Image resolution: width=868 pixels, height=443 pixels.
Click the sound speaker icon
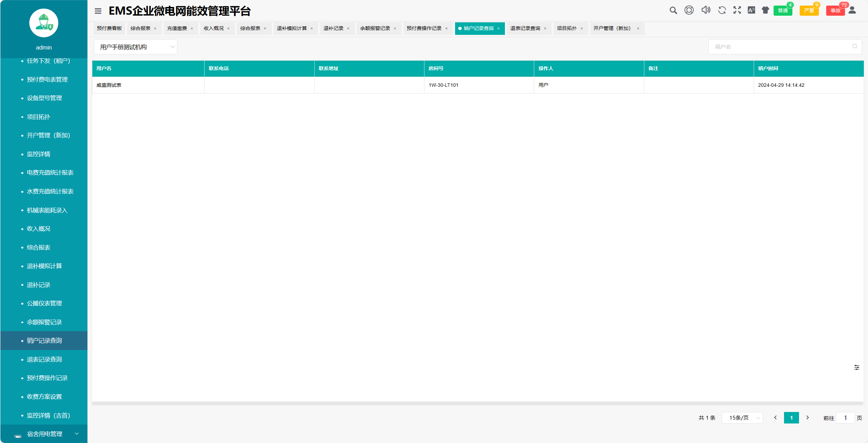click(x=706, y=10)
